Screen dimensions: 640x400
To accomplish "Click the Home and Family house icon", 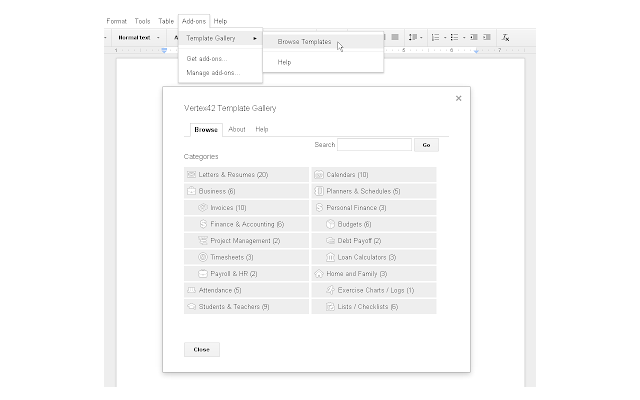I will click(319, 273).
